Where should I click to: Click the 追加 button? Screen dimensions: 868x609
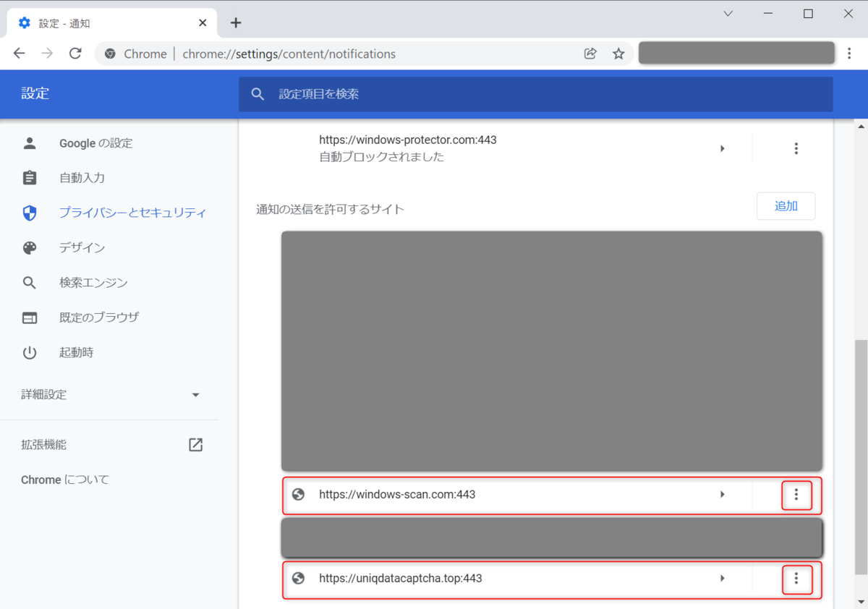pyautogui.click(x=786, y=206)
